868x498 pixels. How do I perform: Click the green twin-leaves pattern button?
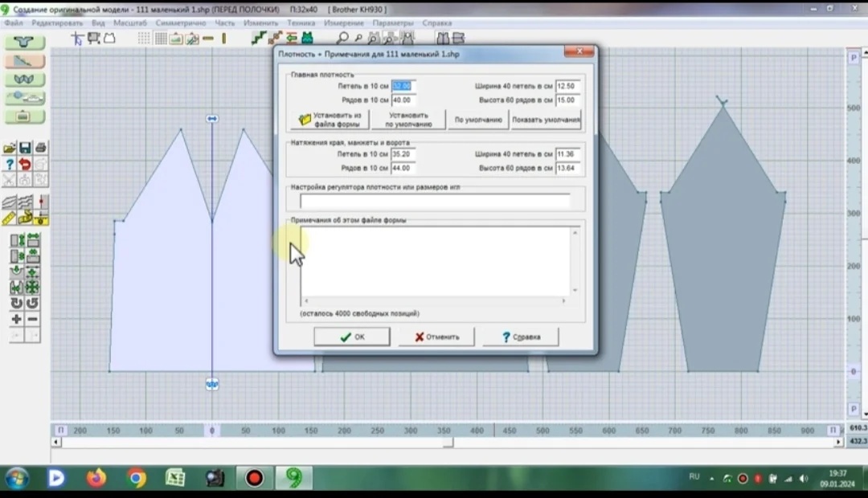coord(24,80)
